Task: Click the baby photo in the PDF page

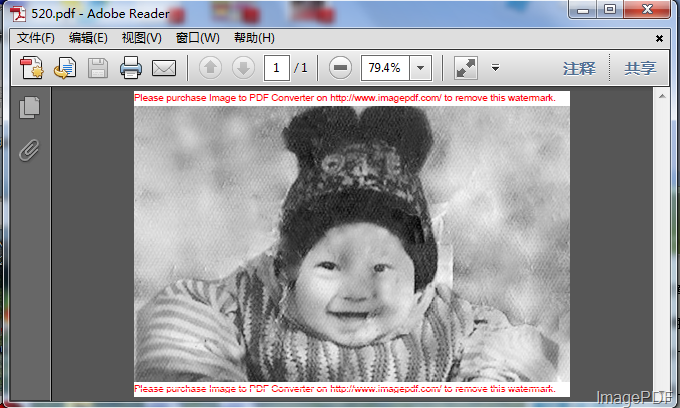Action: tap(352, 244)
